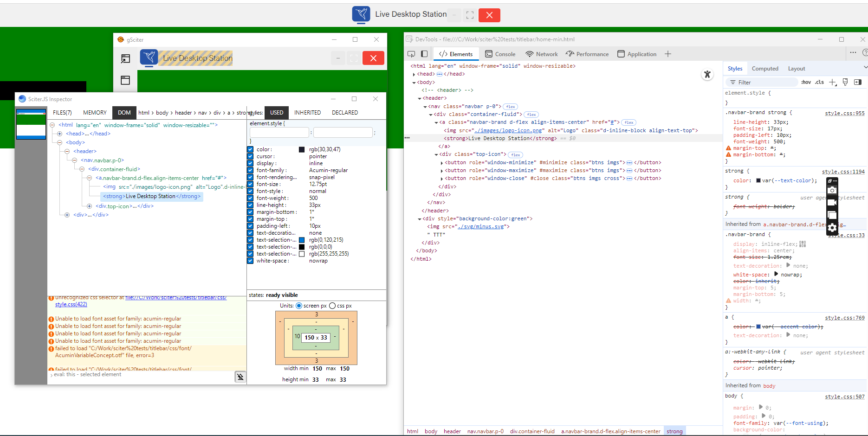Open style.css:1194 source link
The width and height of the screenshot is (868, 436).
point(843,172)
